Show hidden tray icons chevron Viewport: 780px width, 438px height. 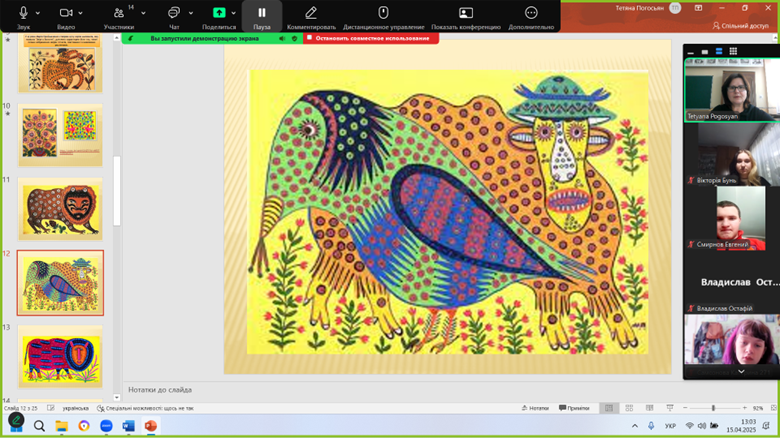click(635, 426)
